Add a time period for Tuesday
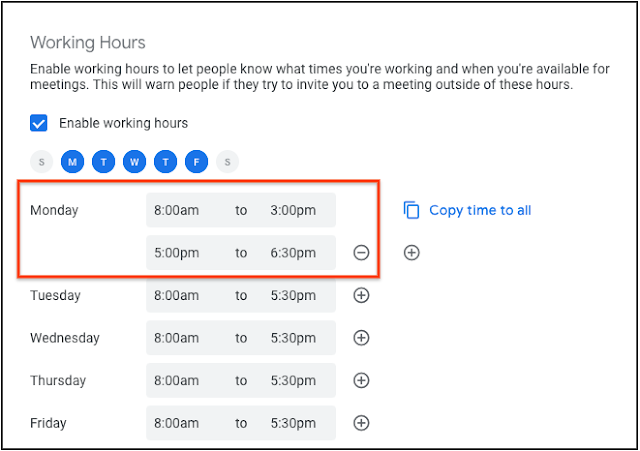 pos(361,296)
